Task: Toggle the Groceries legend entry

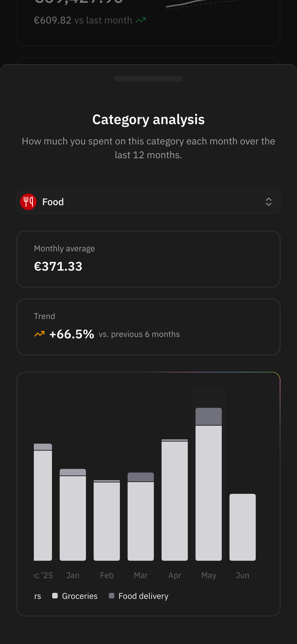Action: pos(75,596)
